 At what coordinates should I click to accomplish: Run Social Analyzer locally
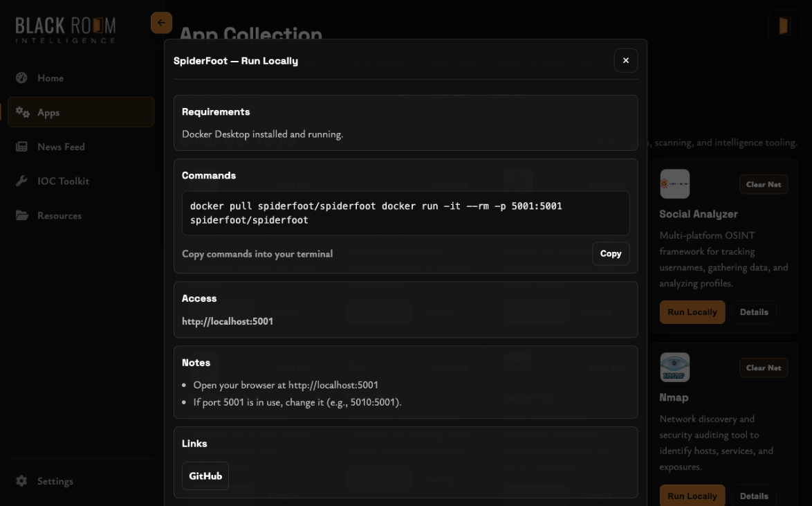point(692,311)
